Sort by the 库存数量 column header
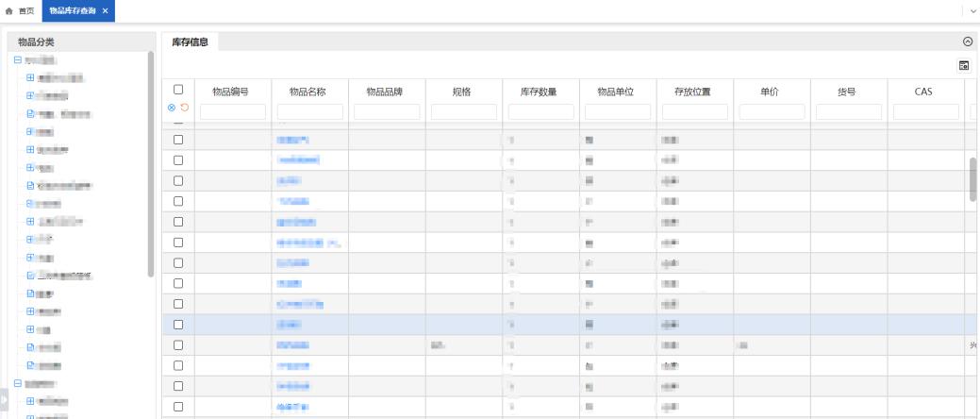The image size is (980, 419). (x=539, y=92)
